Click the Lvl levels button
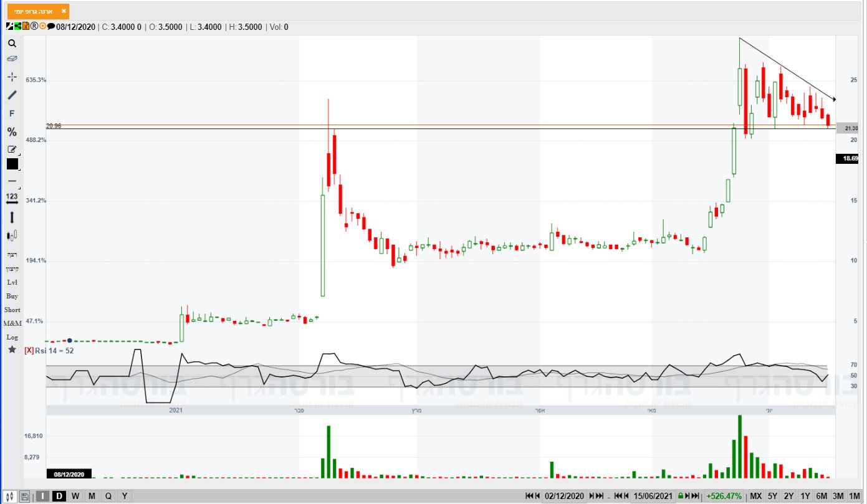Viewport: 867px width, 504px height. tap(12, 282)
